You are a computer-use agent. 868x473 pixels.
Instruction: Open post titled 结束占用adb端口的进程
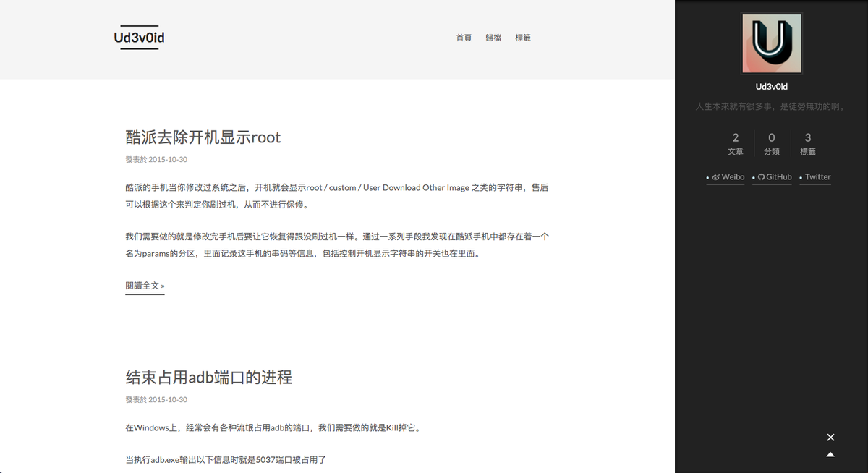click(208, 377)
